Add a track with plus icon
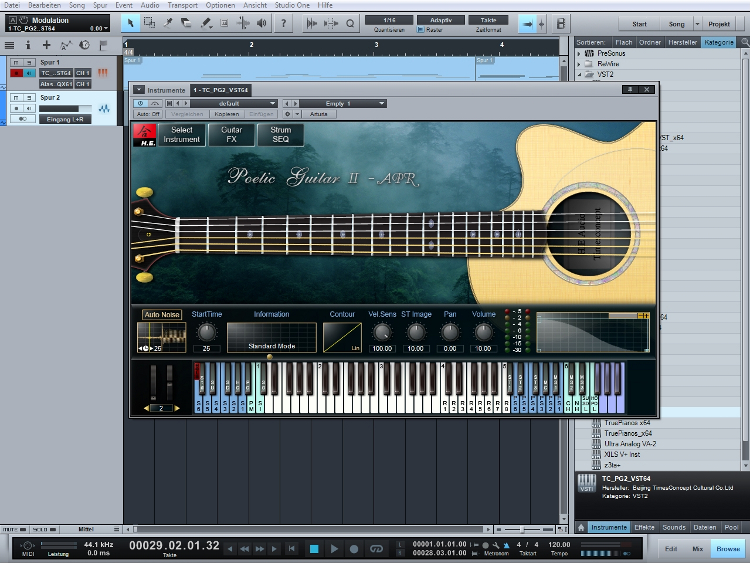 click(x=46, y=45)
